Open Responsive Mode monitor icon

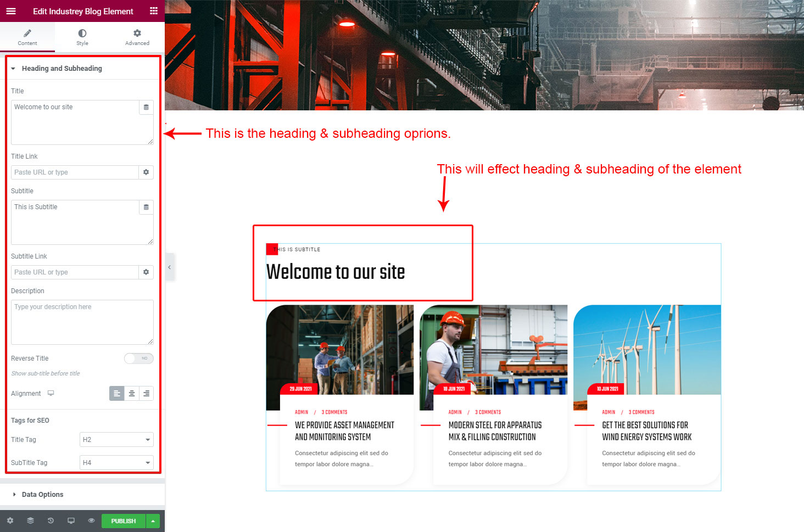tap(71, 520)
